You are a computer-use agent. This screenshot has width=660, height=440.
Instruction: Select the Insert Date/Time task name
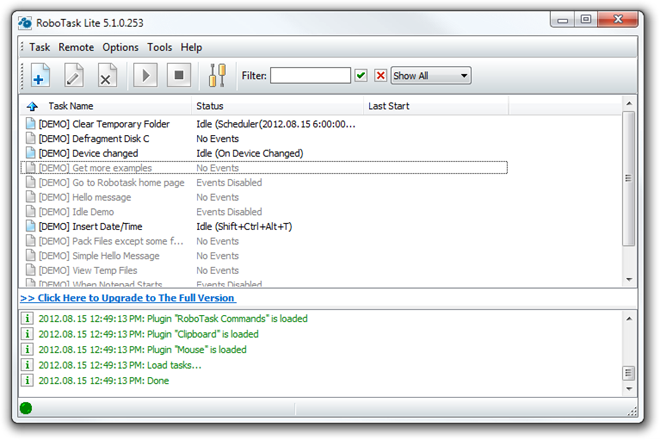tap(90, 227)
